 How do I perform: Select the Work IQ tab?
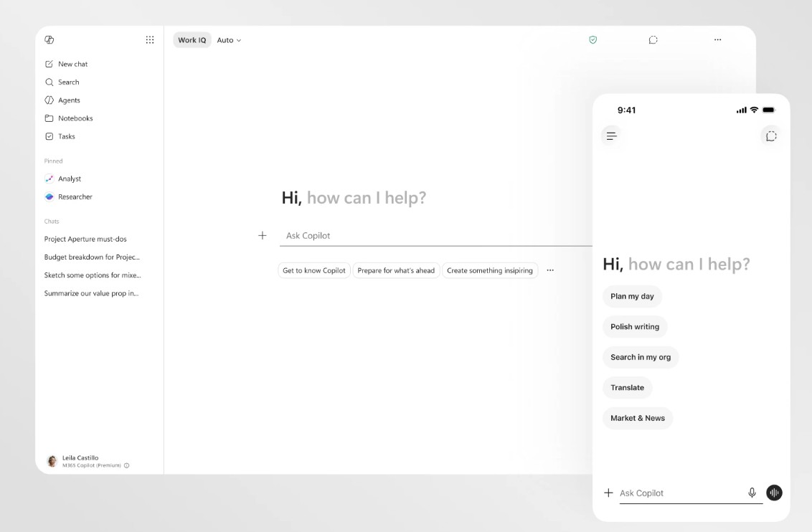[x=192, y=40]
